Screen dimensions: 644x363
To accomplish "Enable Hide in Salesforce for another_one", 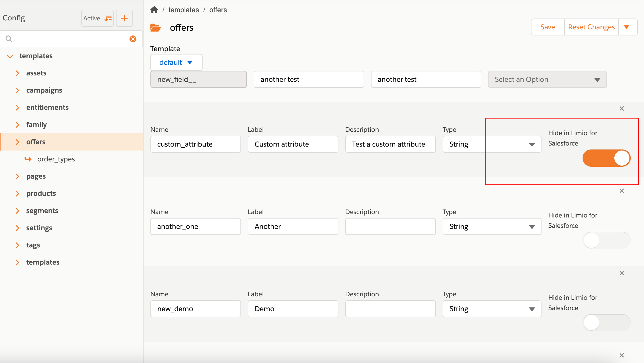I will point(606,240).
